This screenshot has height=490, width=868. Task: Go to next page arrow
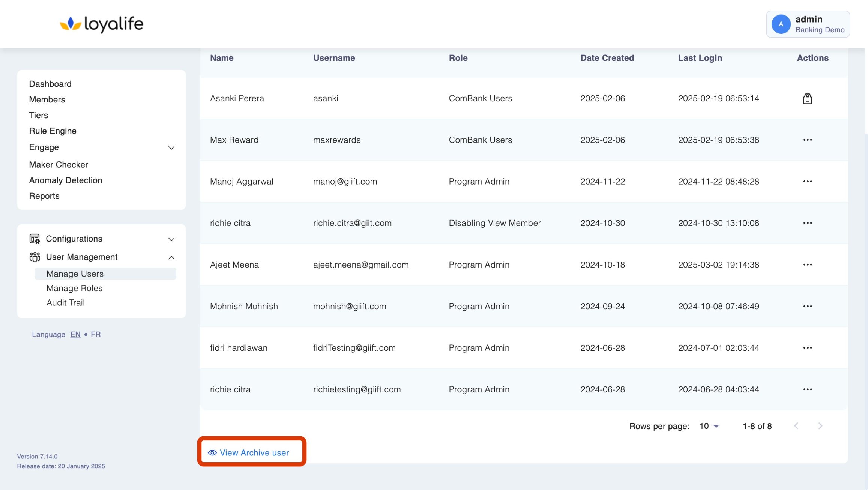pyautogui.click(x=820, y=426)
